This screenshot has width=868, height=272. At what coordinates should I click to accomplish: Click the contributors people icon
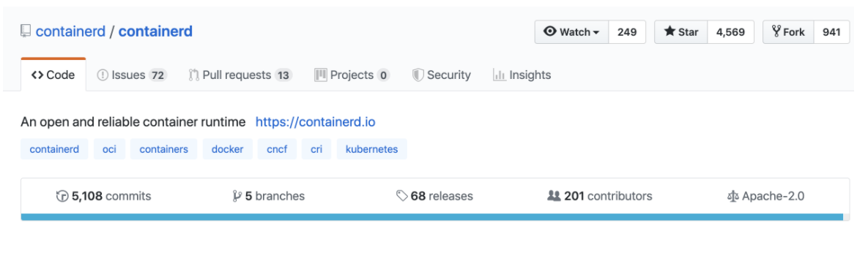[554, 196]
